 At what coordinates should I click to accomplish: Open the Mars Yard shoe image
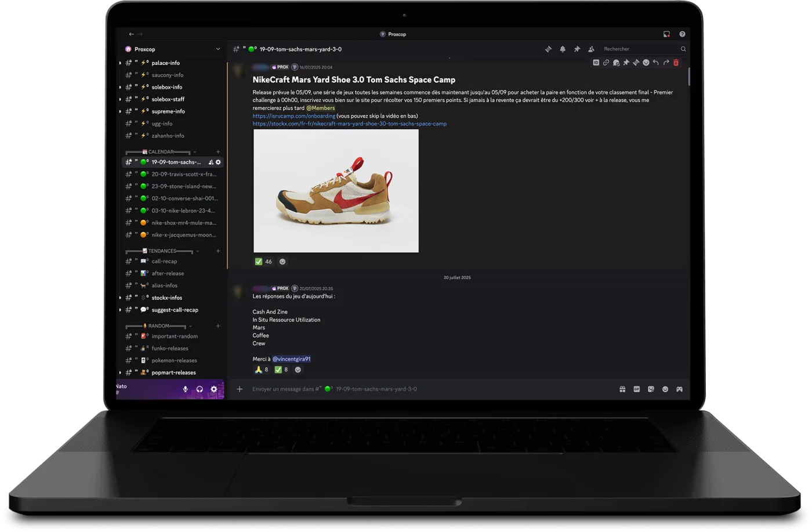click(336, 191)
